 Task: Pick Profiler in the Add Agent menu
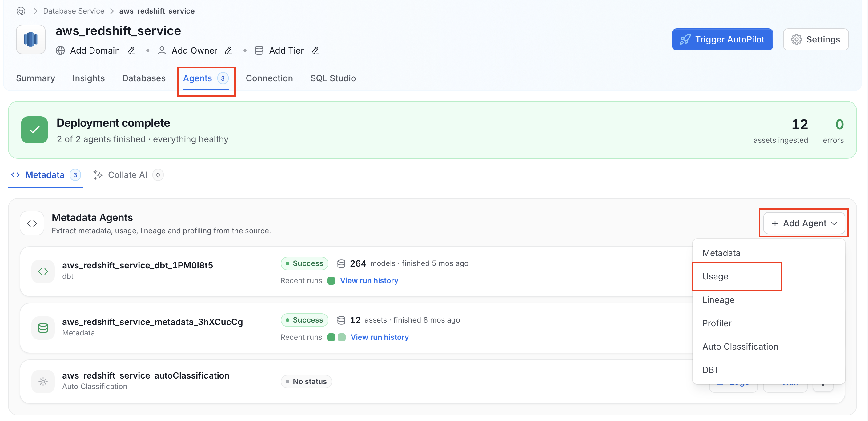[x=769, y=323]
